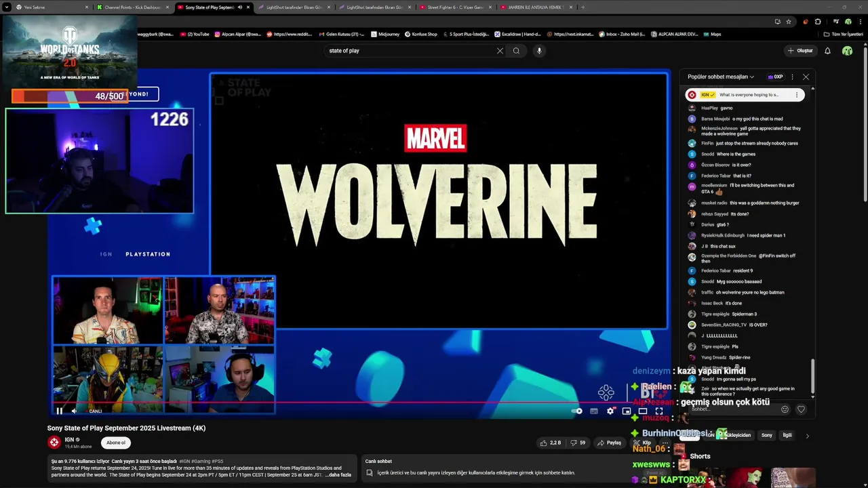The height and width of the screenshot is (488, 868).
Task: Start voice search with microphone
Action: (x=539, y=51)
